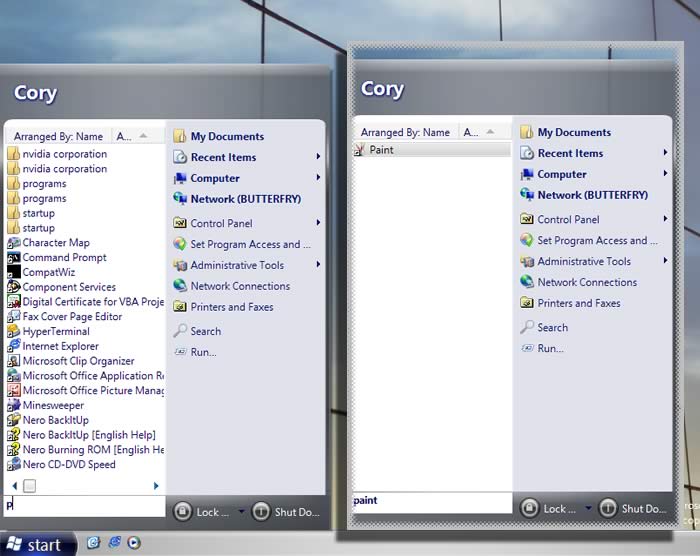Click Run... in paint-search Start menu
The image size is (700, 556).
click(x=542, y=348)
